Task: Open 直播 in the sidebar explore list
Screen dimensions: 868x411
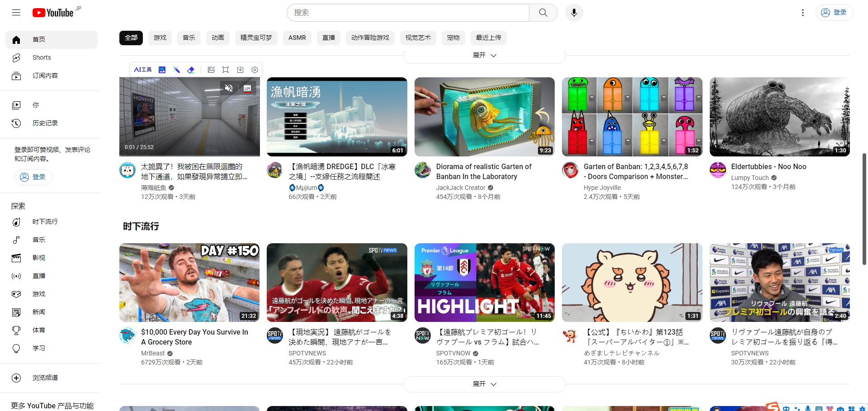Action: click(52, 276)
